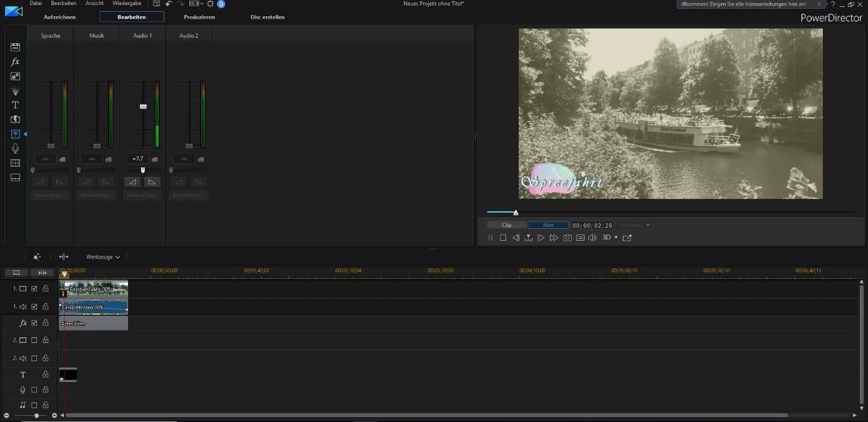Select the Title room icon
The width and height of the screenshot is (868, 422).
click(x=15, y=105)
